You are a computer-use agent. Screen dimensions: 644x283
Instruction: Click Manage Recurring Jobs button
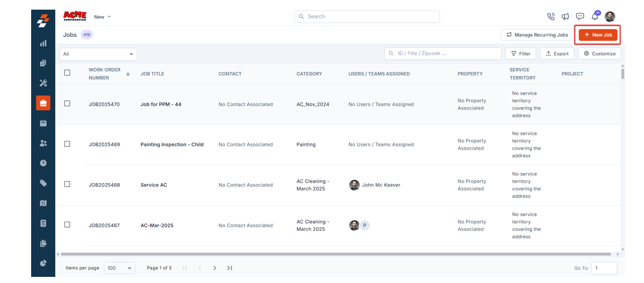pos(537,35)
